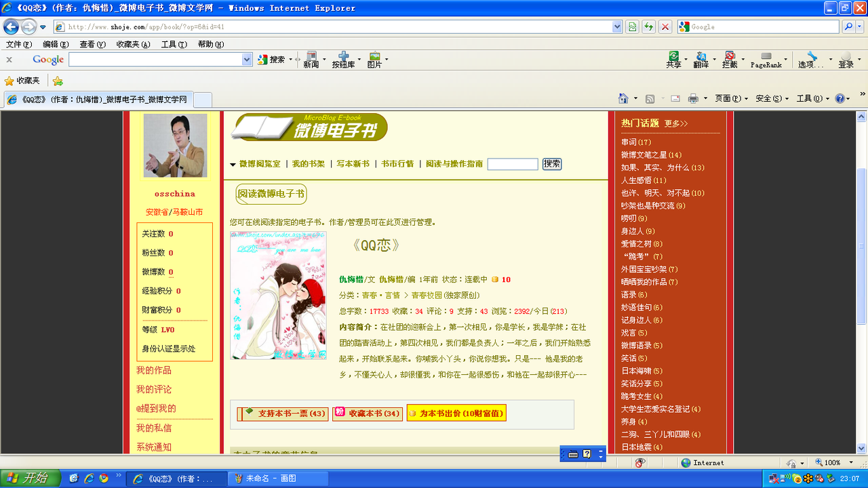The image size is (868, 488).
Task: Open the 按钮库 button gallery icon
Action: 343,60
